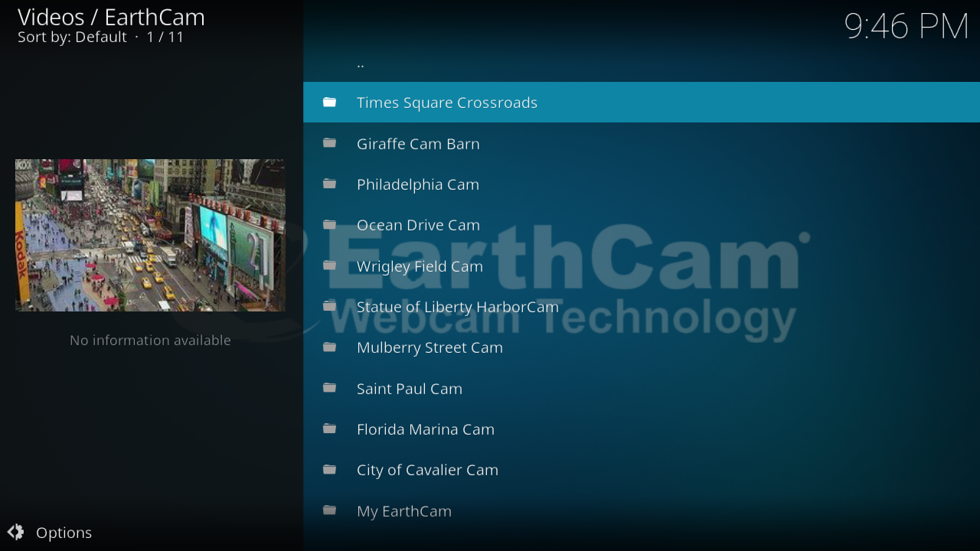Click the folder icon beside Philadelphia Cam
Viewport: 980px width, 551px height.
(x=329, y=184)
